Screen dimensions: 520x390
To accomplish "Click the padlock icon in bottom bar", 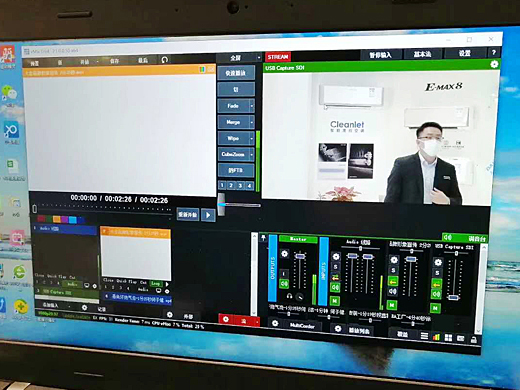I will (473, 340).
